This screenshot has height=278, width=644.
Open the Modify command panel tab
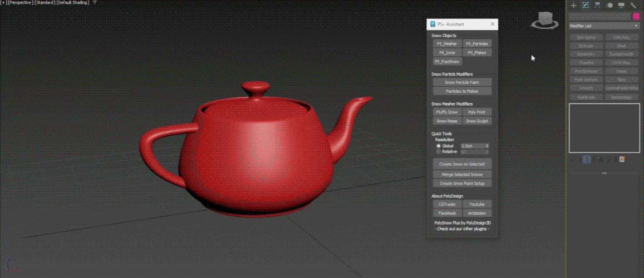click(586, 6)
